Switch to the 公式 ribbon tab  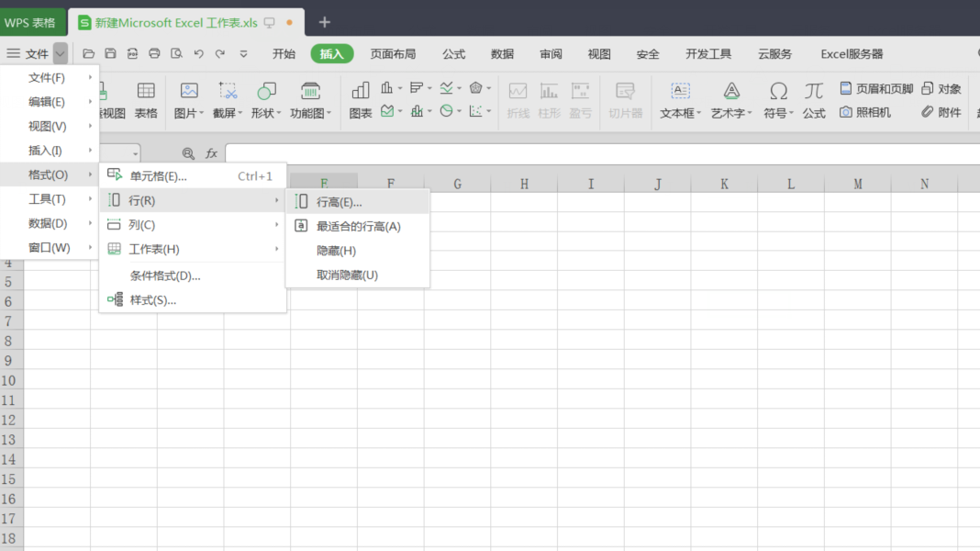click(453, 54)
